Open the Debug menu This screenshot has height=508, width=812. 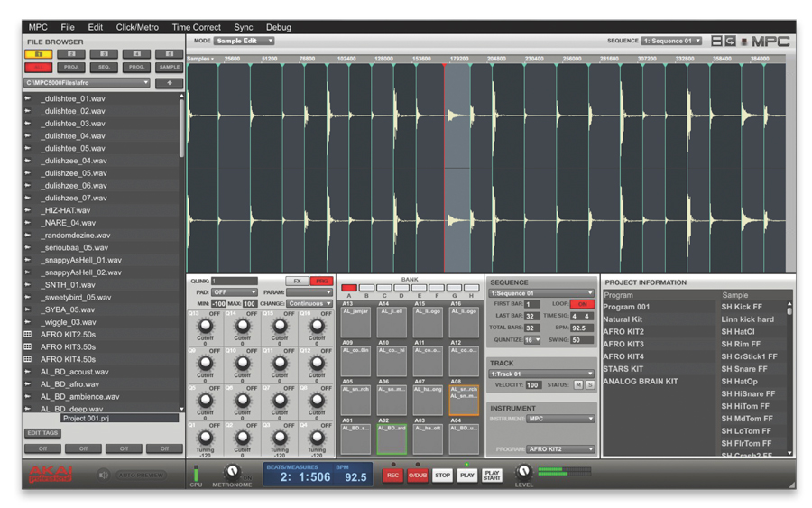click(278, 27)
